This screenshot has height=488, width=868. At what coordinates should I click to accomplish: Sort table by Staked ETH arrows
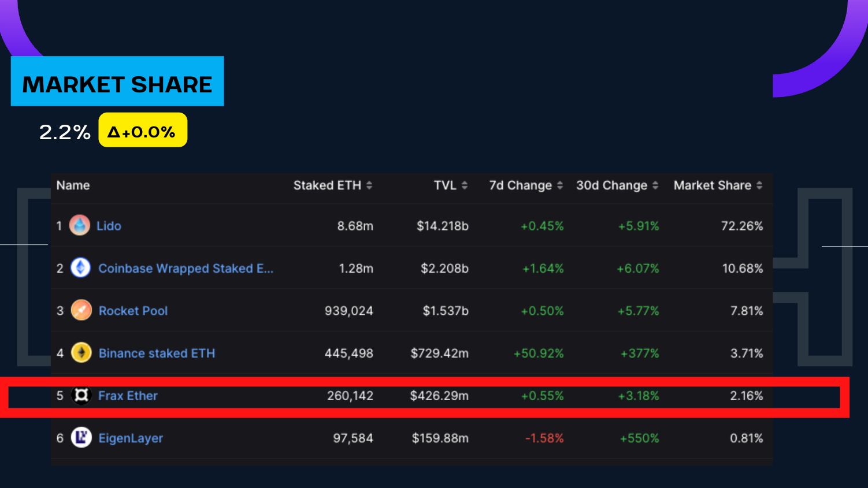pyautogui.click(x=369, y=185)
